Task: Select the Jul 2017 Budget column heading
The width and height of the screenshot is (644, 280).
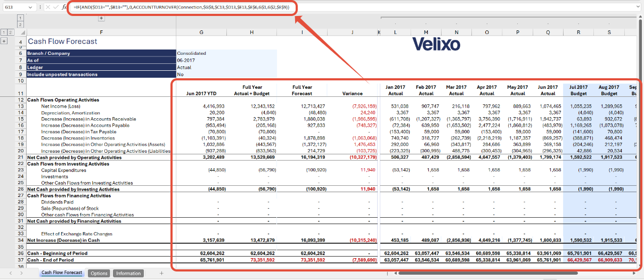Action: point(578,90)
